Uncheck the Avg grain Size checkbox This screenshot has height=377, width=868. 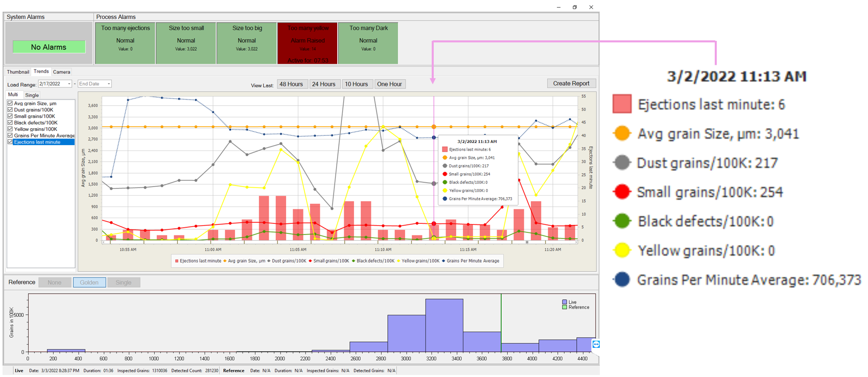click(10, 103)
